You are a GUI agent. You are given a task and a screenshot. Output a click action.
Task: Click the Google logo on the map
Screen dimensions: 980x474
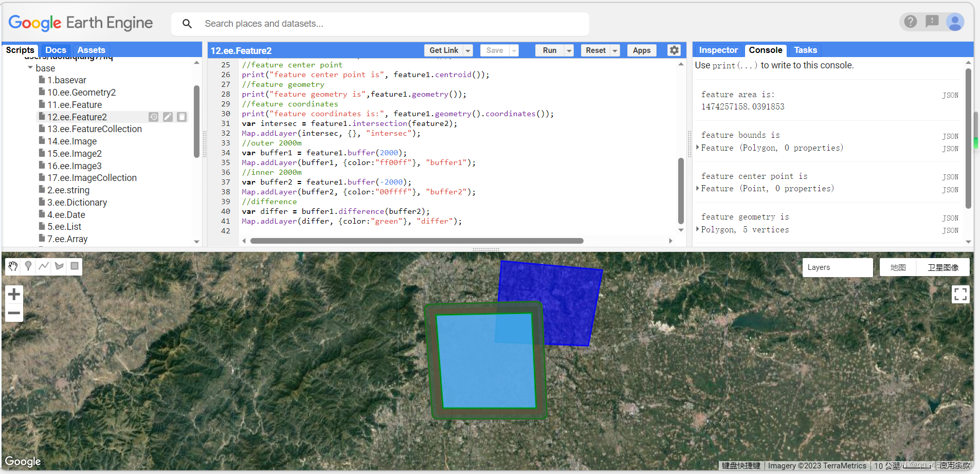[23, 461]
